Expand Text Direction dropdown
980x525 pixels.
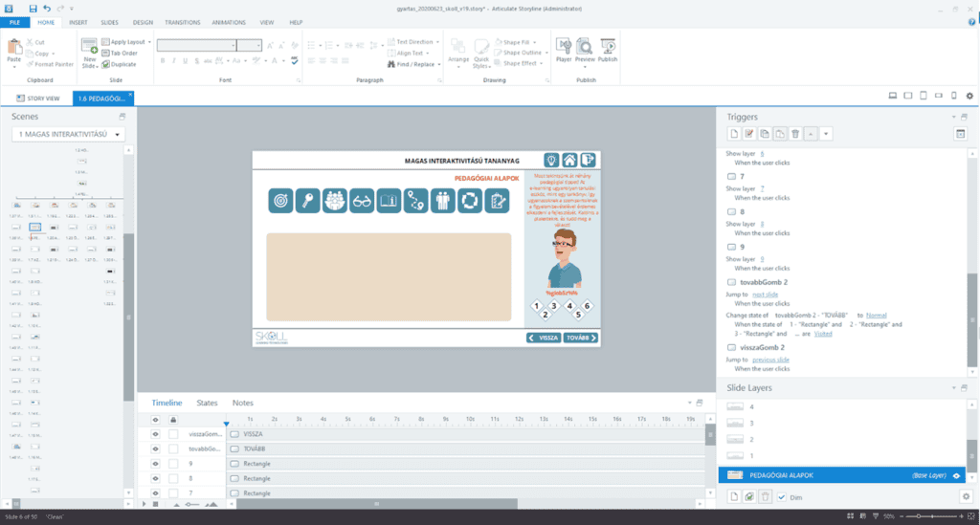(437, 42)
